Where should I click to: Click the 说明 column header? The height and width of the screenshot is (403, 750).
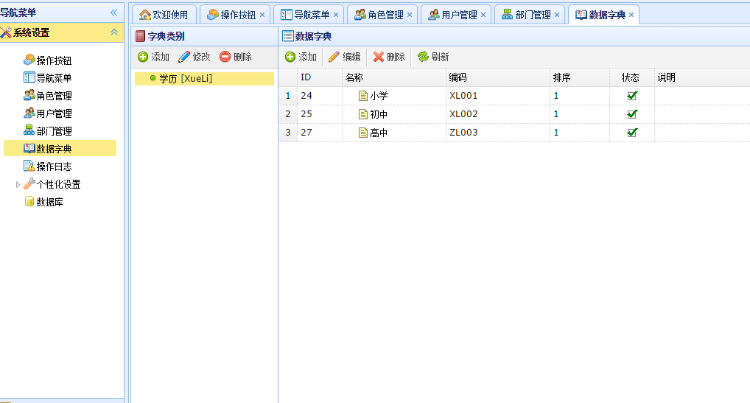point(702,77)
